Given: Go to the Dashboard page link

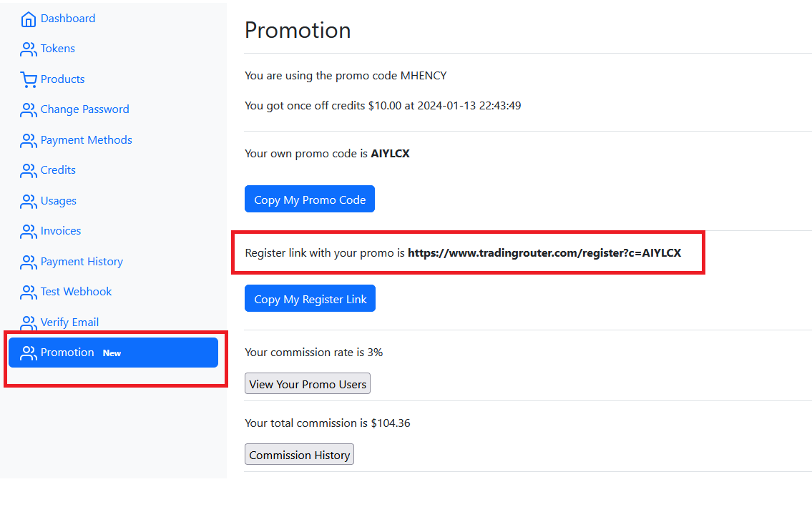Looking at the screenshot, I should coord(68,19).
